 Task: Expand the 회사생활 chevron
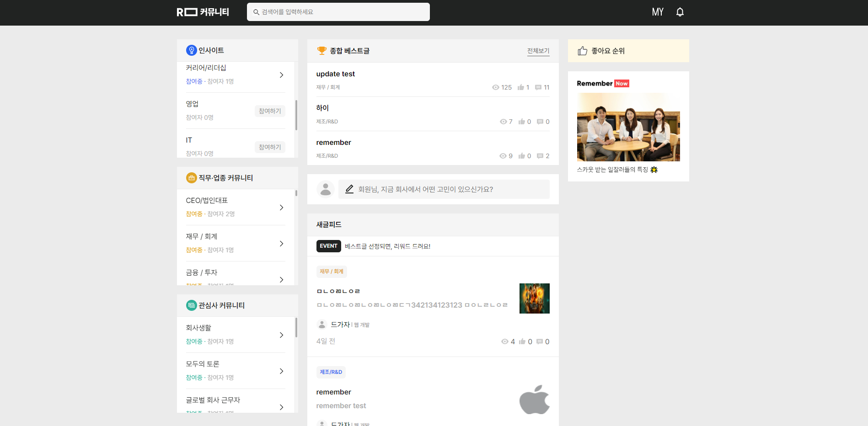point(281,335)
